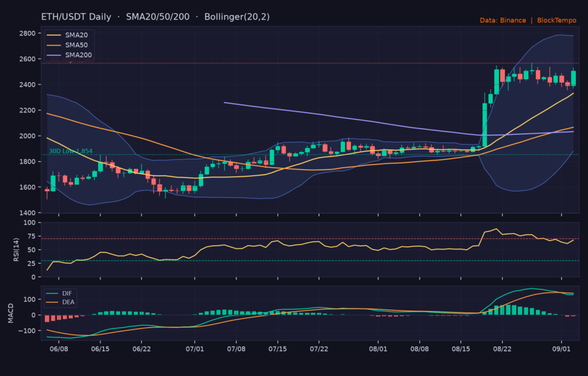Click the 2600 price axis tick

point(28,59)
